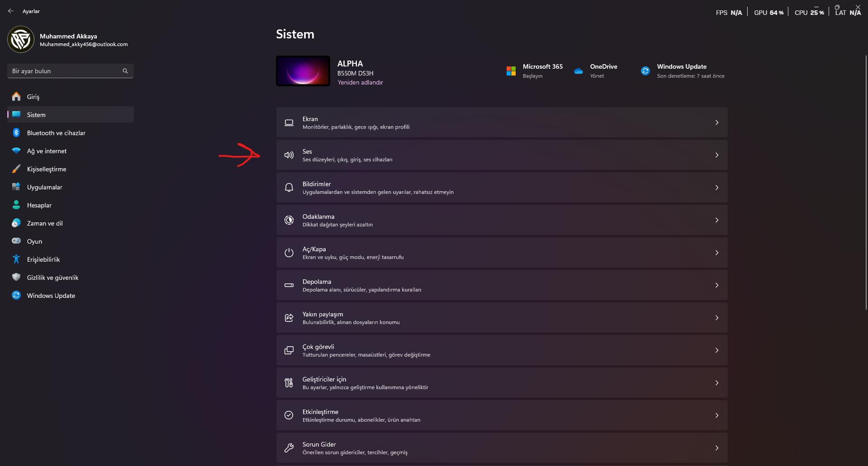This screenshot has width=868, height=466.
Task: Click the Hesaplar person icon
Action: (16, 205)
